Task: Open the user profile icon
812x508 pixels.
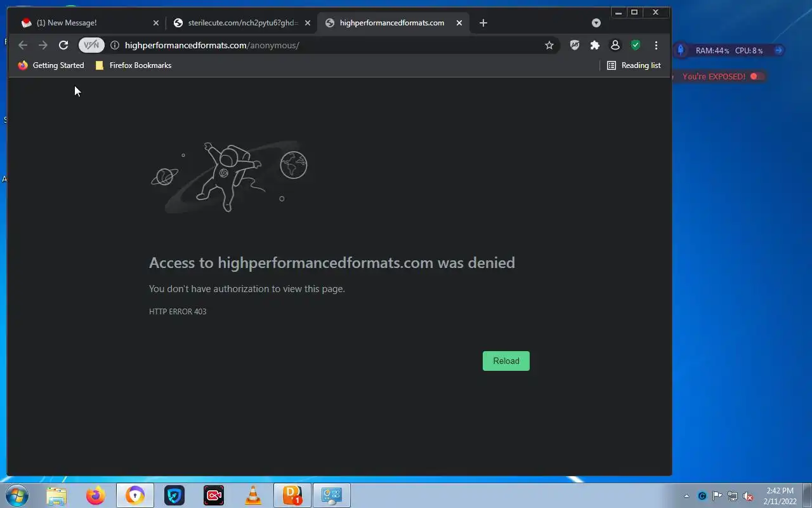Action: 615,45
